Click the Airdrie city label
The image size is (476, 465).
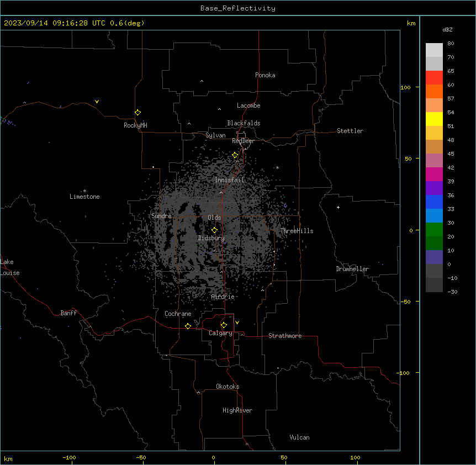223,297
